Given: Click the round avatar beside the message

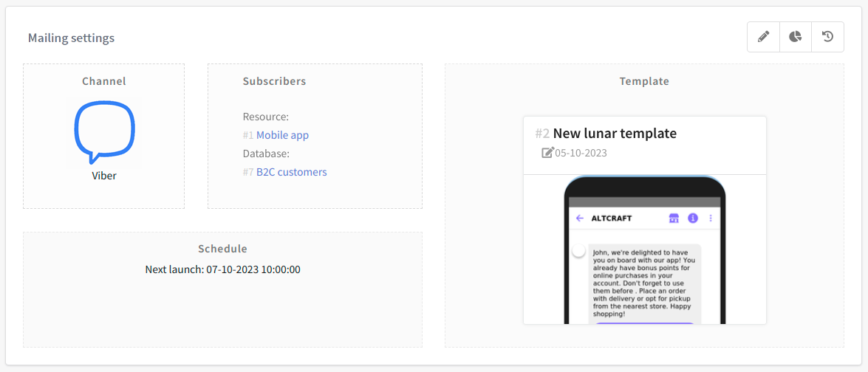Looking at the screenshot, I should click(578, 251).
